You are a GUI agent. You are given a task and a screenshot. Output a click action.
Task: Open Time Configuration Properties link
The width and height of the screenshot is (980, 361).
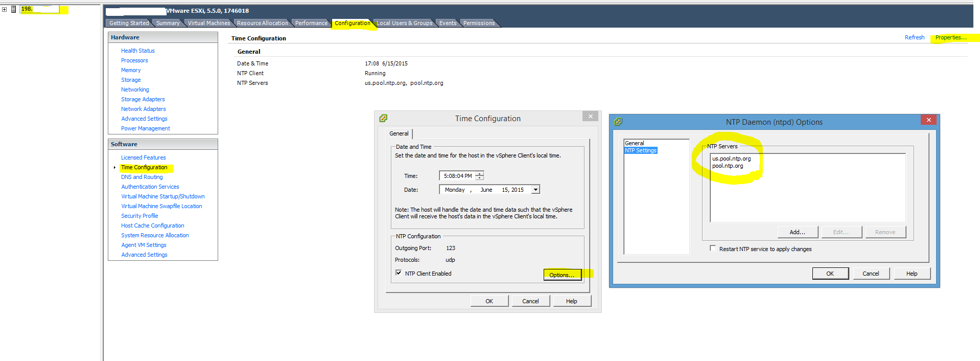tap(951, 37)
